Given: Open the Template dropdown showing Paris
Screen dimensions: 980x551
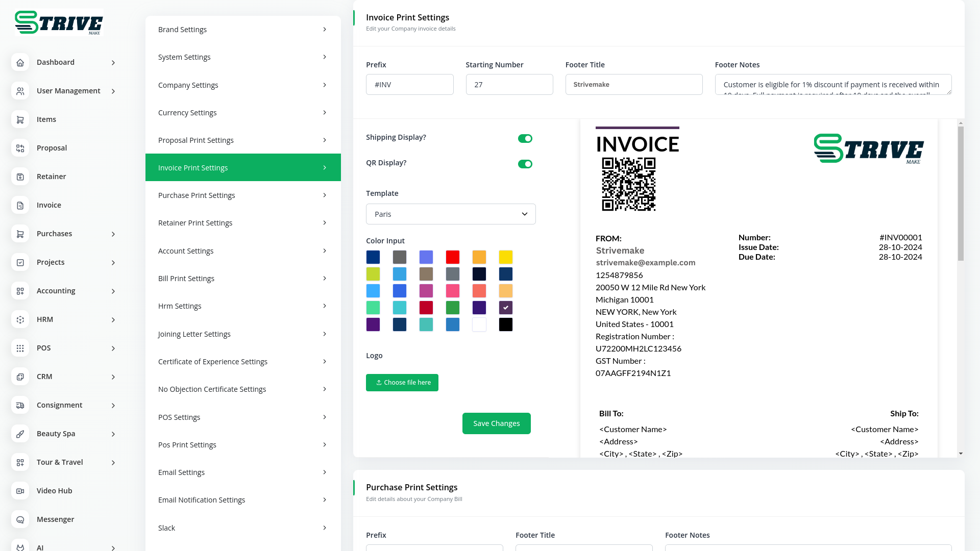Looking at the screenshot, I should coord(450,214).
